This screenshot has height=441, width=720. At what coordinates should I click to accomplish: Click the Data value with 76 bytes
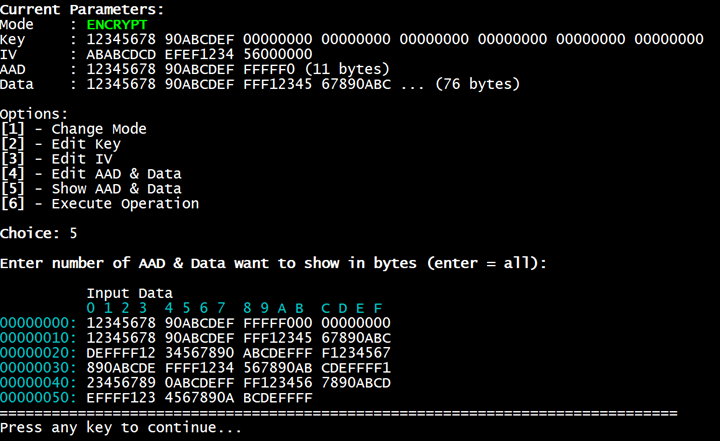pos(303,84)
